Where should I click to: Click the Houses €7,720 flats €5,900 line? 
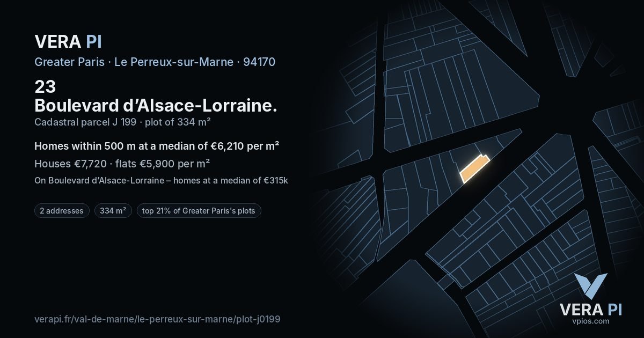[x=122, y=164]
